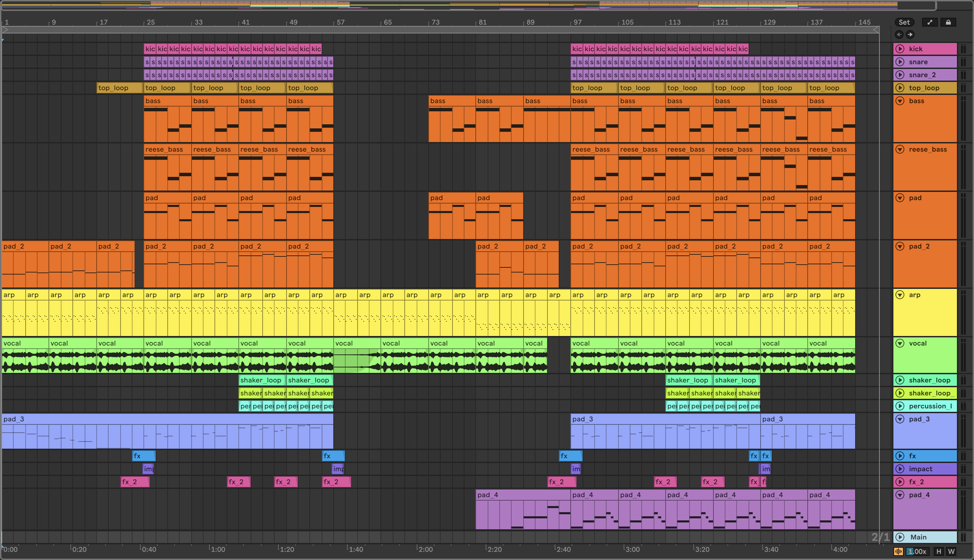The image size is (974, 560).
Task: Click the impact track play icon
Action: (x=900, y=469)
